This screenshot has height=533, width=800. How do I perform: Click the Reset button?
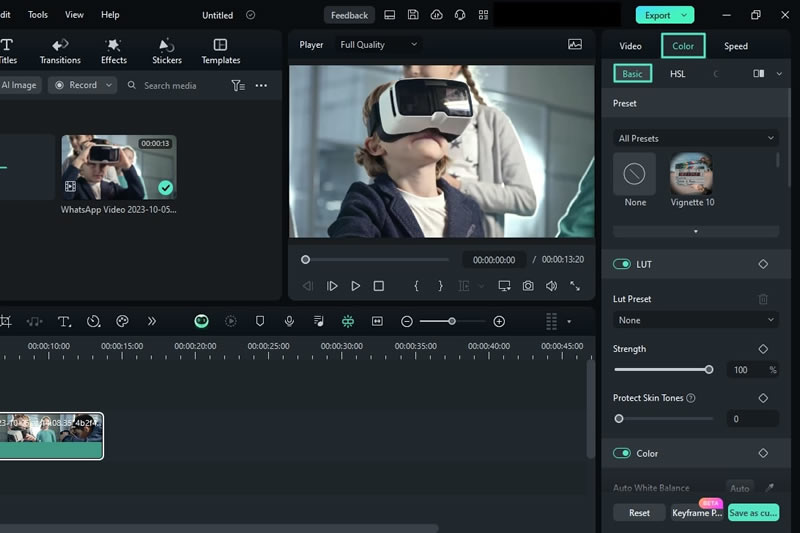(x=639, y=513)
